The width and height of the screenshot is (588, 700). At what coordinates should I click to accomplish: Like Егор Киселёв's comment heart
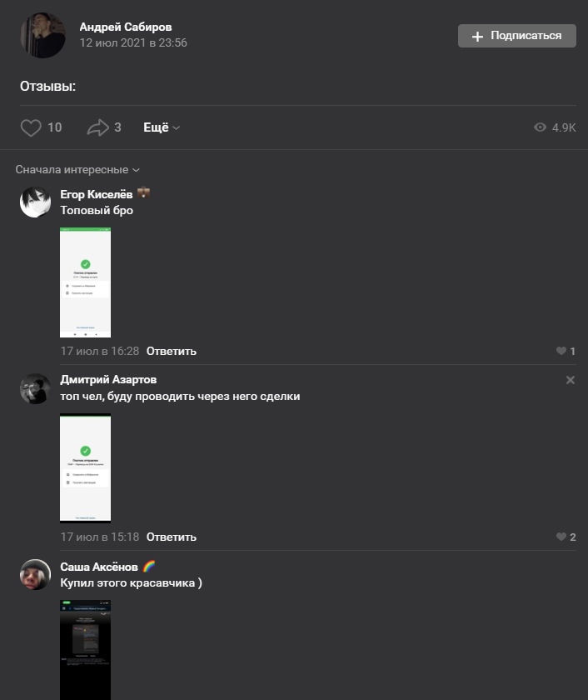(561, 351)
